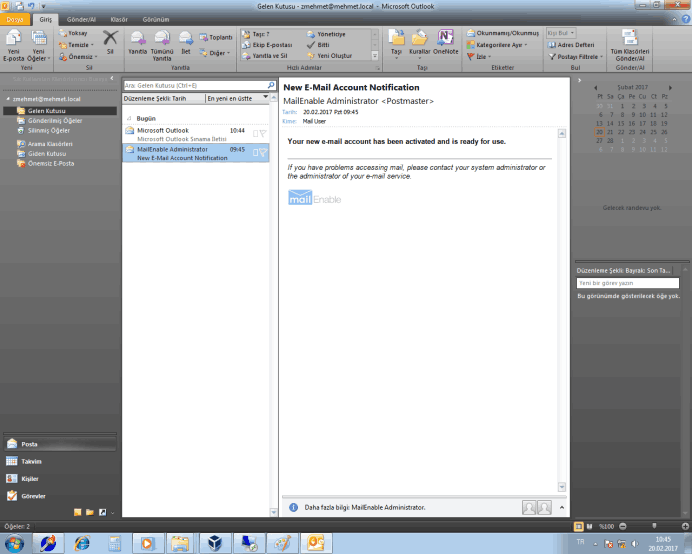Toggle category box on Microsoft Outlook message
The width and height of the screenshot is (692, 554).
255,132
